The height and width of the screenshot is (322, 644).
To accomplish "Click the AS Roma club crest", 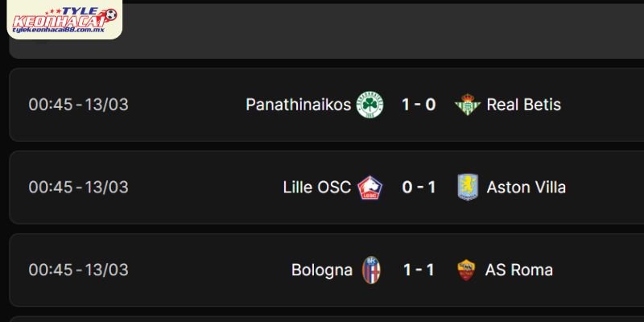I will click(466, 270).
